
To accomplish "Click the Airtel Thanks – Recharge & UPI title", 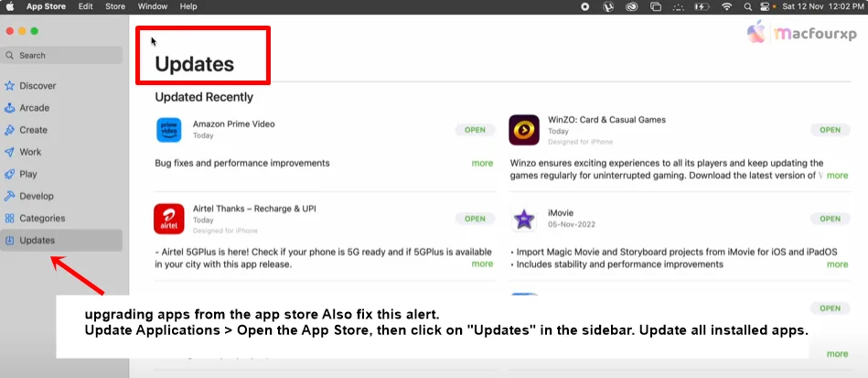I will pyautogui.click(x=254, y=209).
